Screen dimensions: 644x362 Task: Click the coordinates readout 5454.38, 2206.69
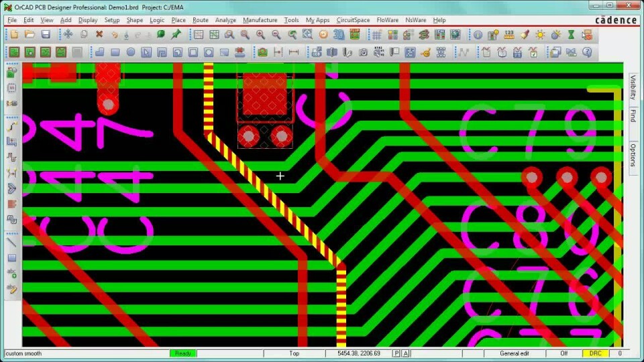tap(358, 353)
